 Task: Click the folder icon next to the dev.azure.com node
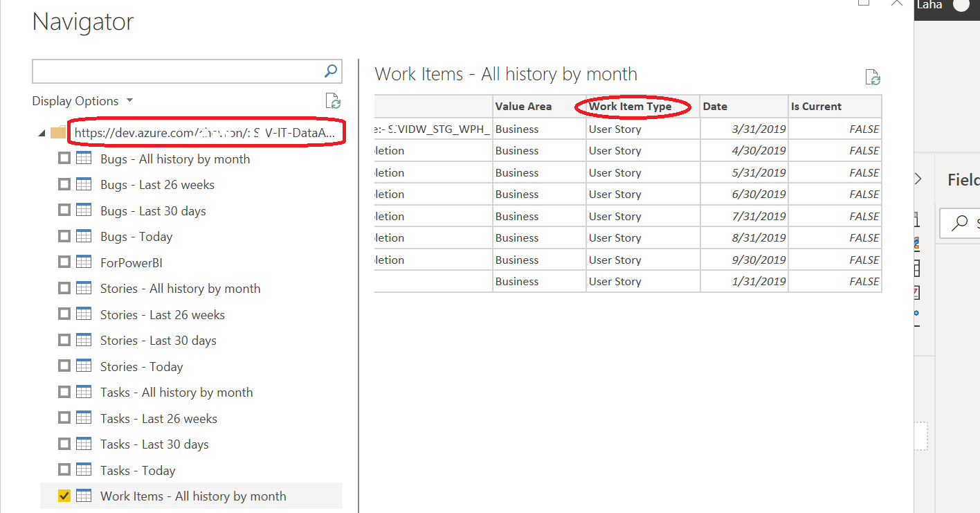pos(57,132)
